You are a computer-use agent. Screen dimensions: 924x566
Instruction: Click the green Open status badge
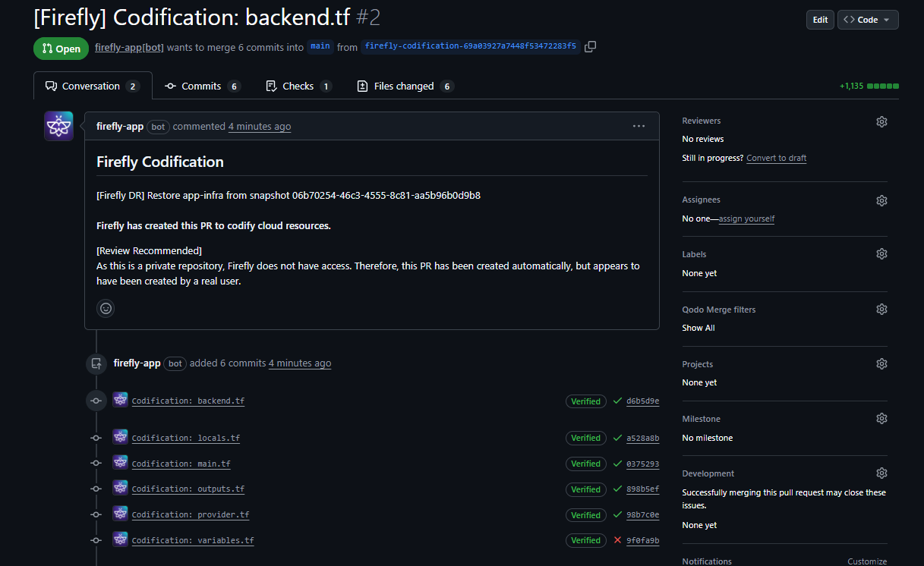(61, 49)
